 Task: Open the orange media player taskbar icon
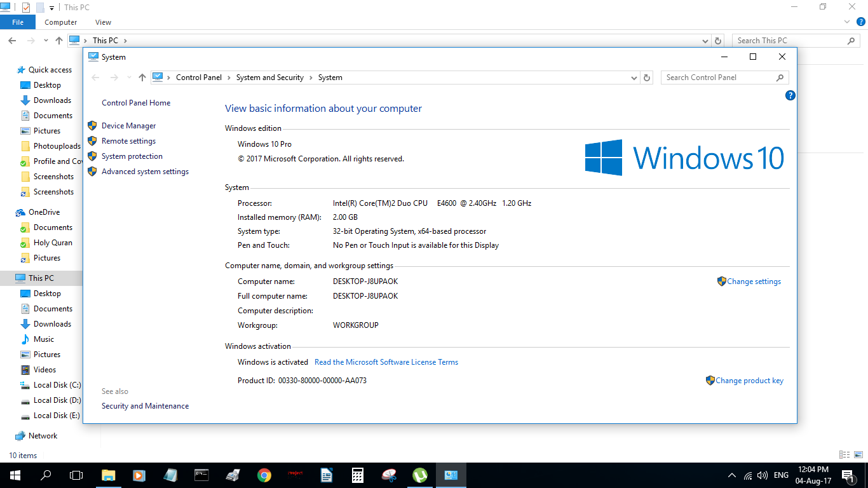[x=140, y=475]
